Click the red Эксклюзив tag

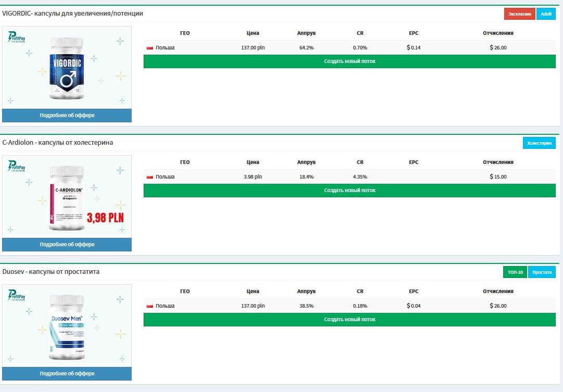click(x=520, y=14)
